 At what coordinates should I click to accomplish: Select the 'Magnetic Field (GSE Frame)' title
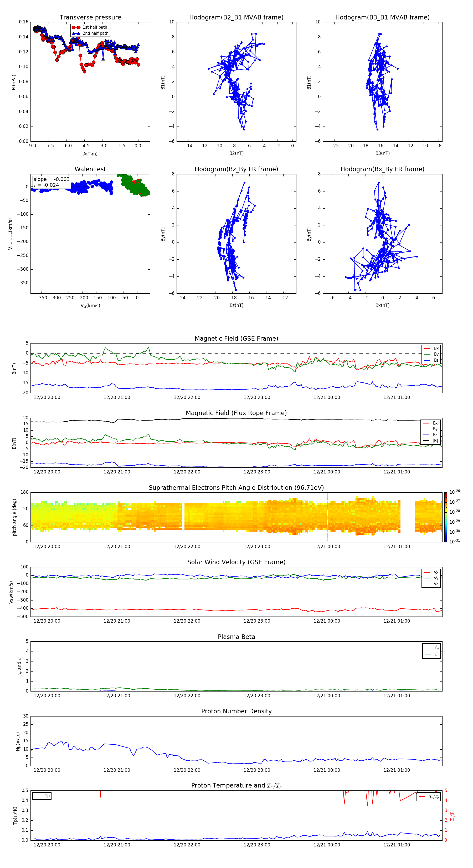(236, 339)
